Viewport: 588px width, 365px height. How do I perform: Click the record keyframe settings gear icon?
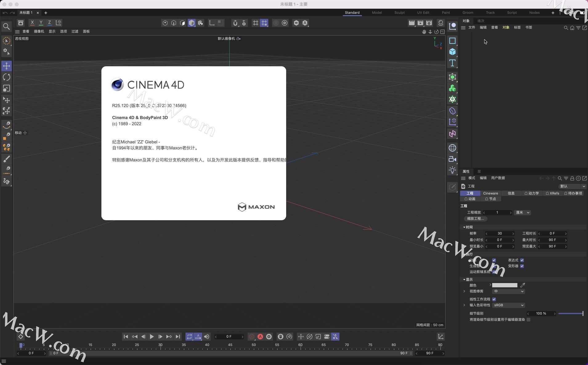pos(269,337)
